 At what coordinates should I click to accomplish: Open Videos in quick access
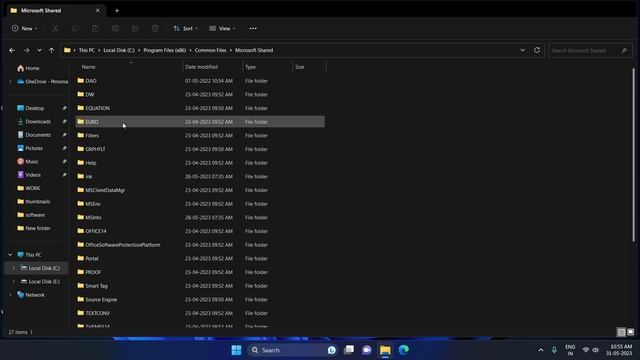[x=33, y=175]
